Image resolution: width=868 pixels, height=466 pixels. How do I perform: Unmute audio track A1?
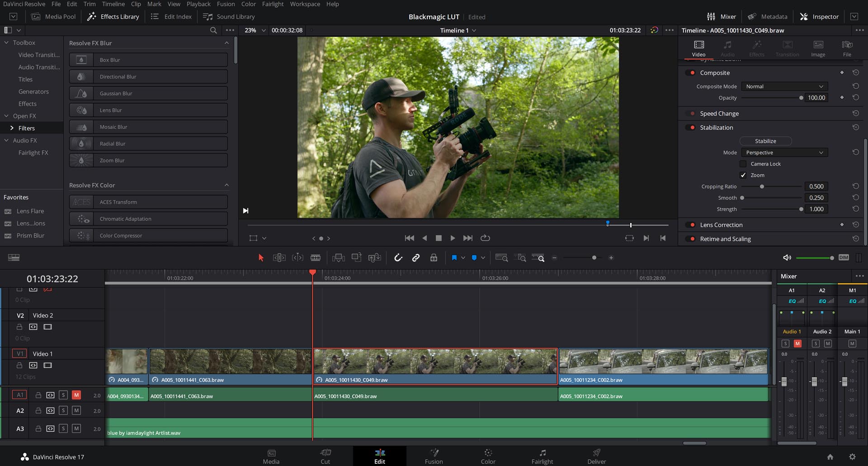[x=76, y=395]
